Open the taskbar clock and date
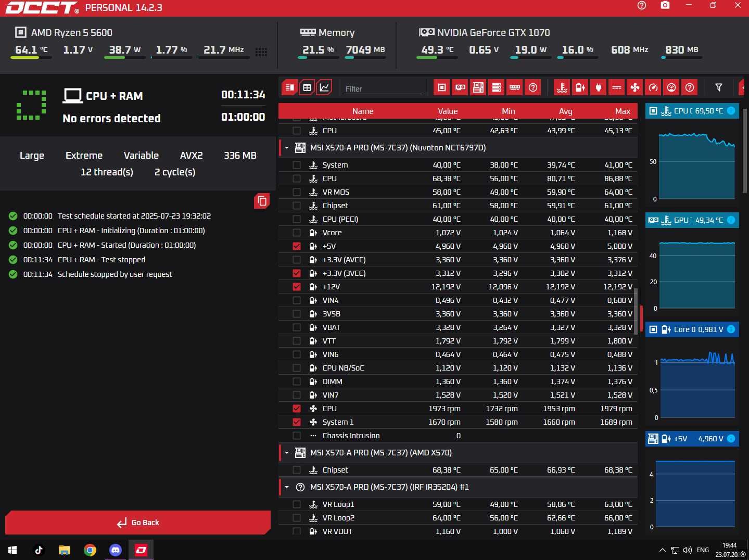Image resolution: width=749 pixels, height=560 pixels. coord(729,550)
